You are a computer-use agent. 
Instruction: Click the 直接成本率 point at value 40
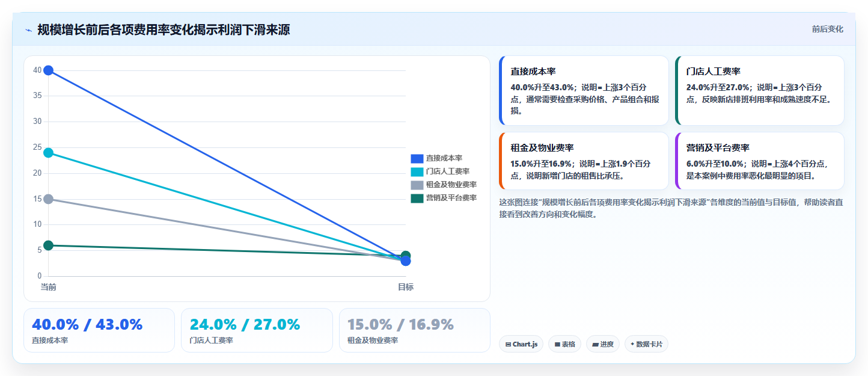pyautogui.click(x=48, y=70)
